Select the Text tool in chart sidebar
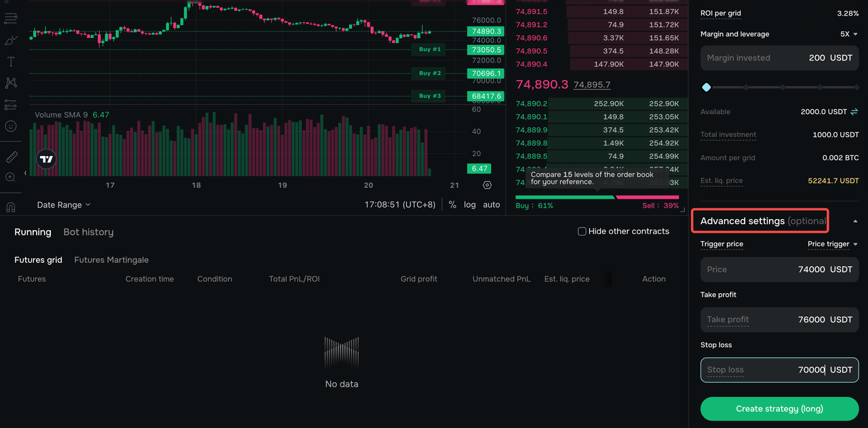Viewport: 868px width, 428px height. (x=11, y=62)
